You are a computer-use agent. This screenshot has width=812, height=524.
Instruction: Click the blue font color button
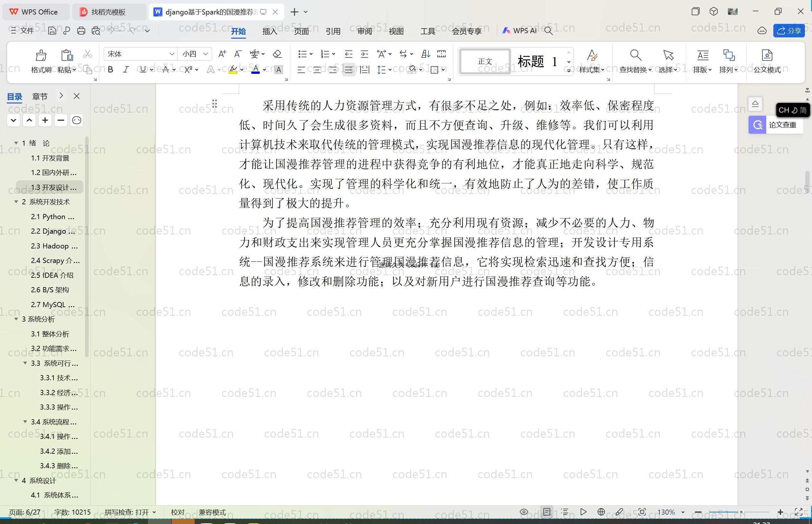256,70
